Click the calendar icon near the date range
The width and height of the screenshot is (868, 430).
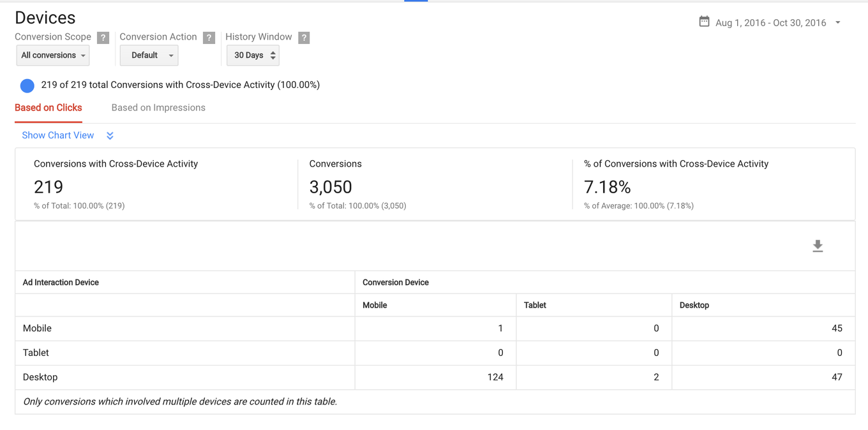pyautogui.click(x=704, y=20)
